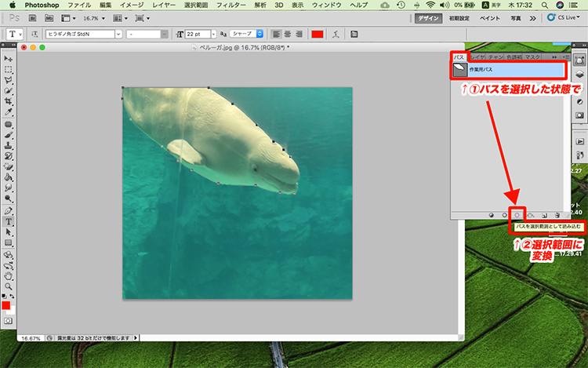Select the Pen tool in the toolbox
Image resolution: width=588 pixels, height=368 pixels.
(x=9, y=211)
